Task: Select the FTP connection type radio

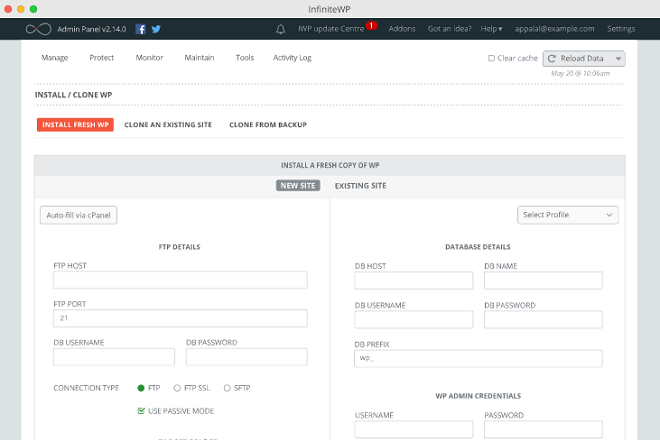Action: 141,388
